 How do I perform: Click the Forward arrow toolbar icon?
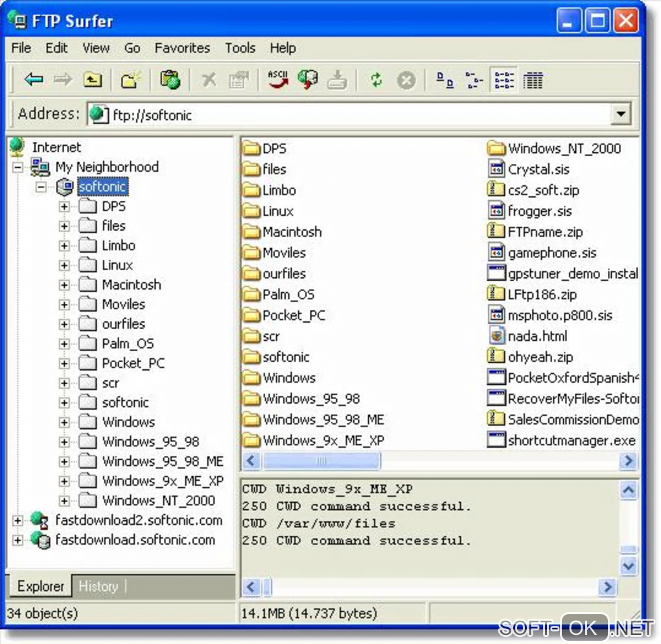[63, 80]
